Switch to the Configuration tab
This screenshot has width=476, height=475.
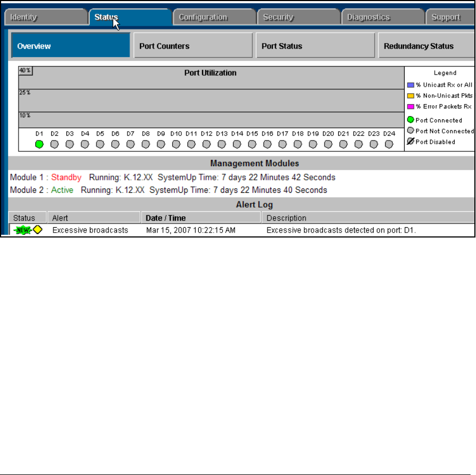(x=215, y=17)
